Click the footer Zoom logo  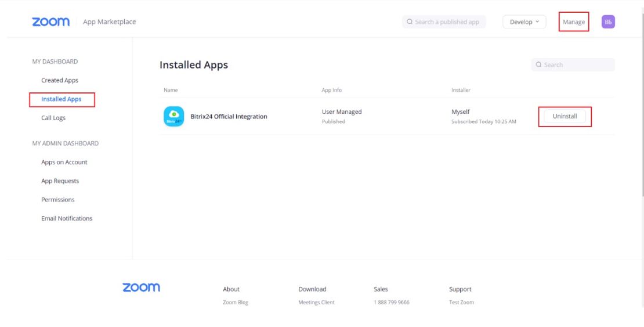tap(142, 288)
